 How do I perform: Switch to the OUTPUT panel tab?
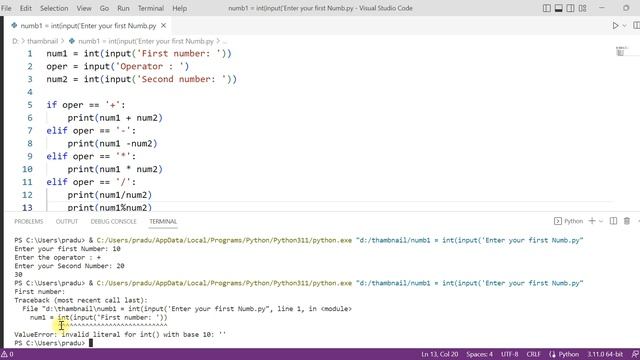coord(67,221)
